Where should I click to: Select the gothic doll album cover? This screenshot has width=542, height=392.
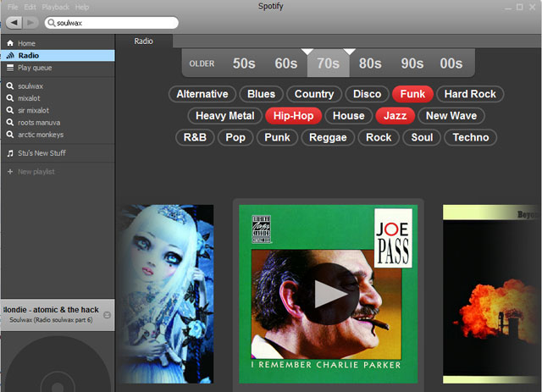[x=165, y=292]
